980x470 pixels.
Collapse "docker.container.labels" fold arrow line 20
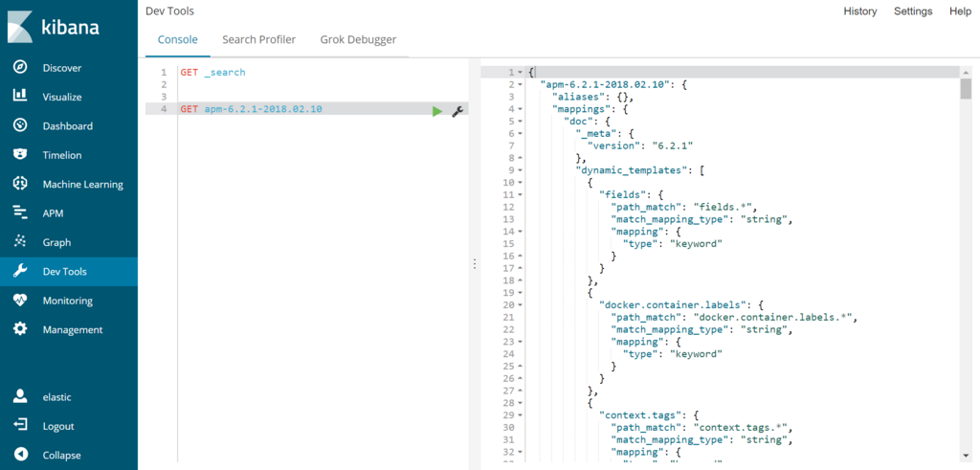point(520,305)
